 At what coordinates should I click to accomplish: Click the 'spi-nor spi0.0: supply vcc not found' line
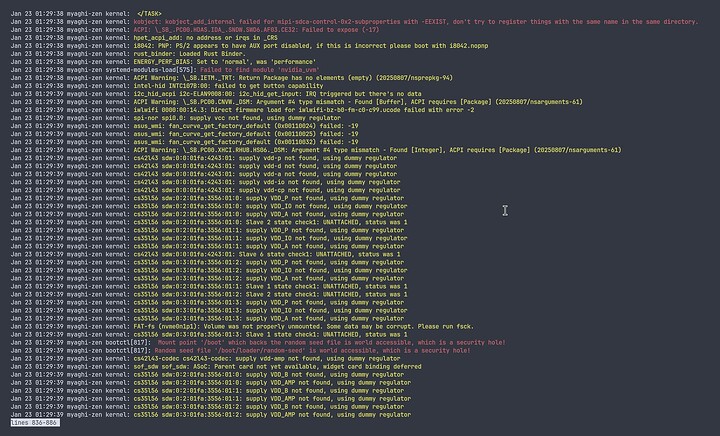pyautogui.click(x=175, y=118)
